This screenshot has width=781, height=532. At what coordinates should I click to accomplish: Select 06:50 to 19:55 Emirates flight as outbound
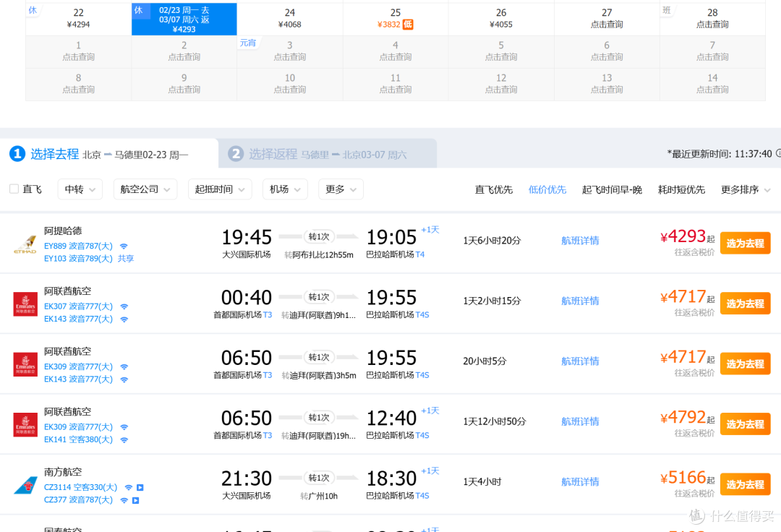click(745, 364)
